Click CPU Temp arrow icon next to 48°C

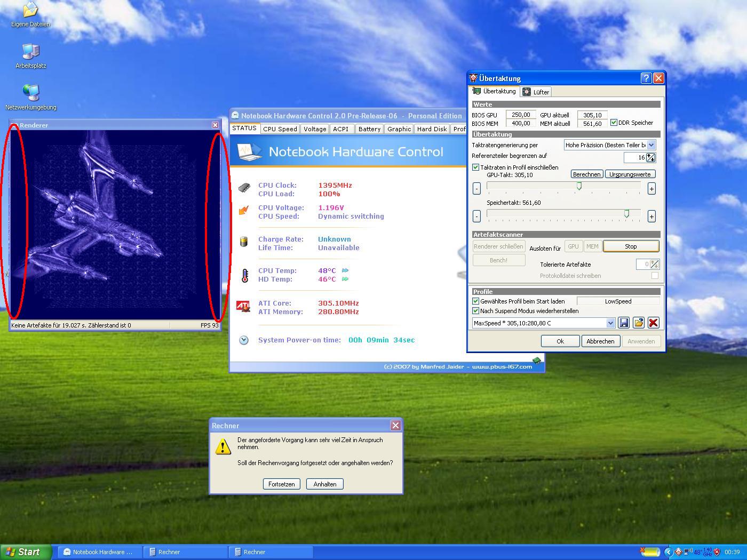pos(345,270)
